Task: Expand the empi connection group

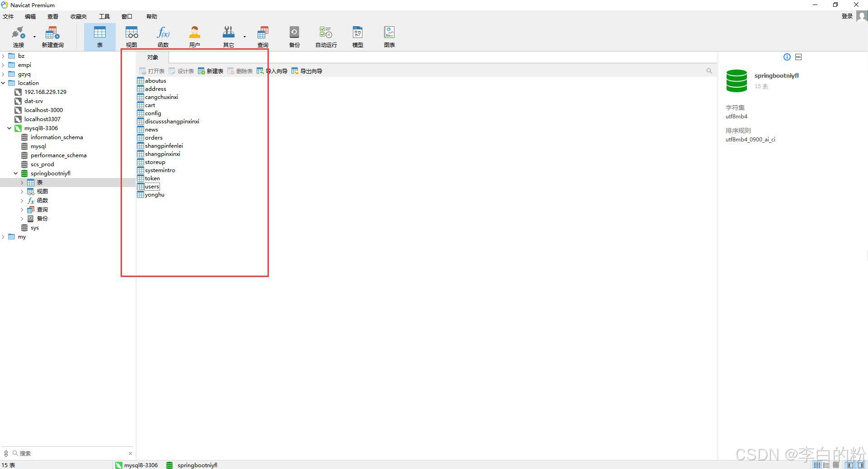Action: tap(3, 65)
